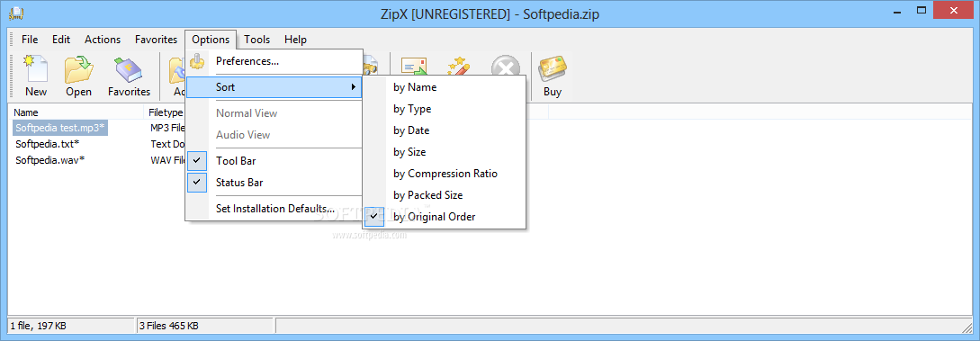Sort by Packed Size

click(445, 195)
